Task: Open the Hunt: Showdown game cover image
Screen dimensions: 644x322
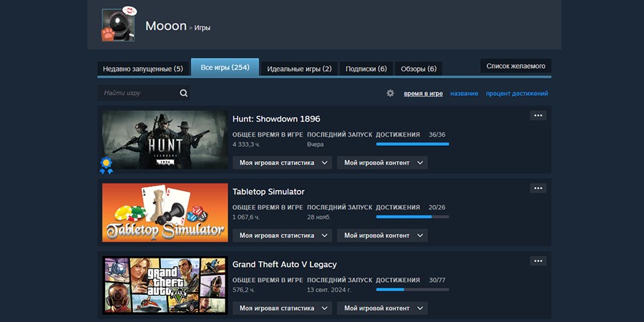Action: [x=165, y=140]
